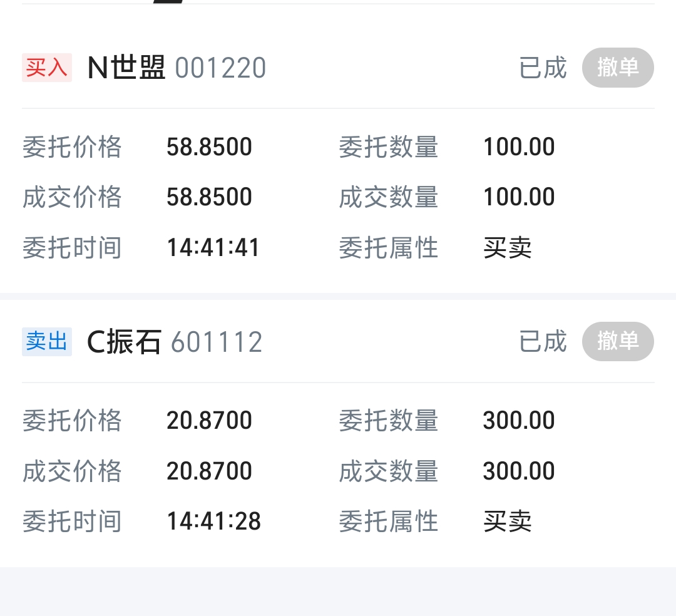Screen dimensions: 676x616
Task: Open the C振石 stock name
Action: pos(124,342)
